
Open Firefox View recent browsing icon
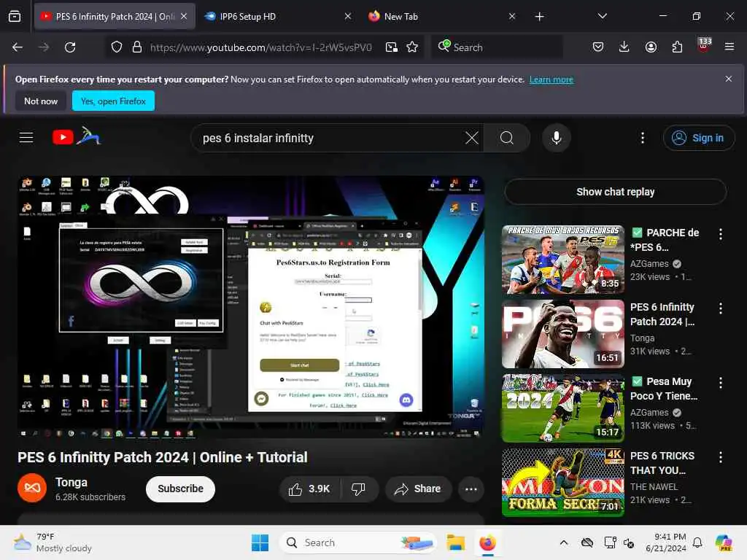click(x=15, y=16)
